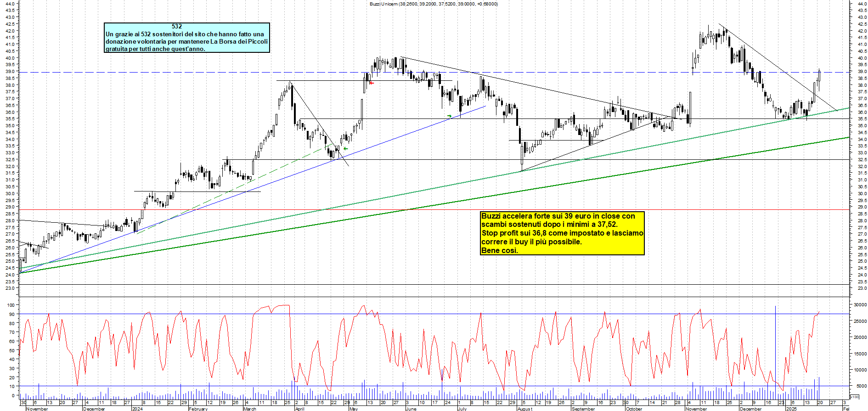868x411 pixels.
Task: Select the 'April' month label
Action: tap(299, 409)
